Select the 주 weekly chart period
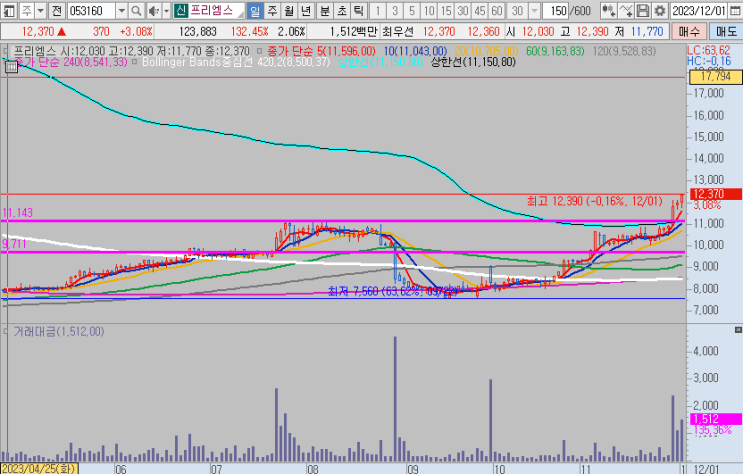 pyautogui.click(x=272, y=10)
